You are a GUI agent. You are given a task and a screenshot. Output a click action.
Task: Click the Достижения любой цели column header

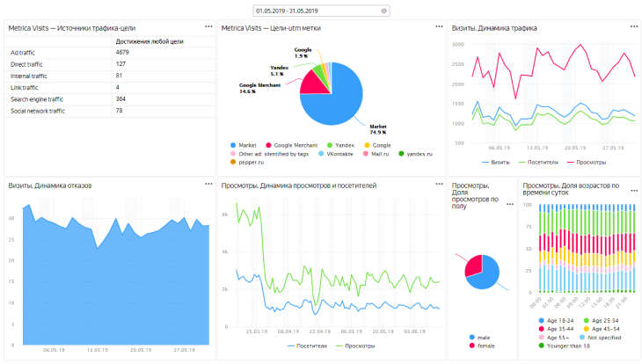(148, 41)
